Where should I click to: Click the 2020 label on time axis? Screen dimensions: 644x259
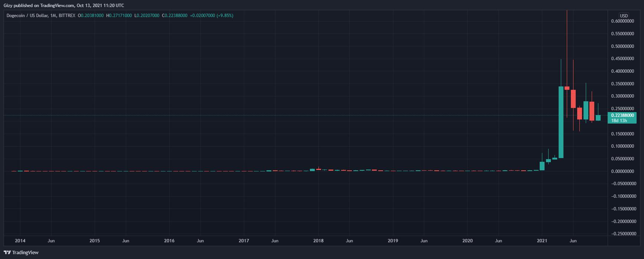[468, 241]
